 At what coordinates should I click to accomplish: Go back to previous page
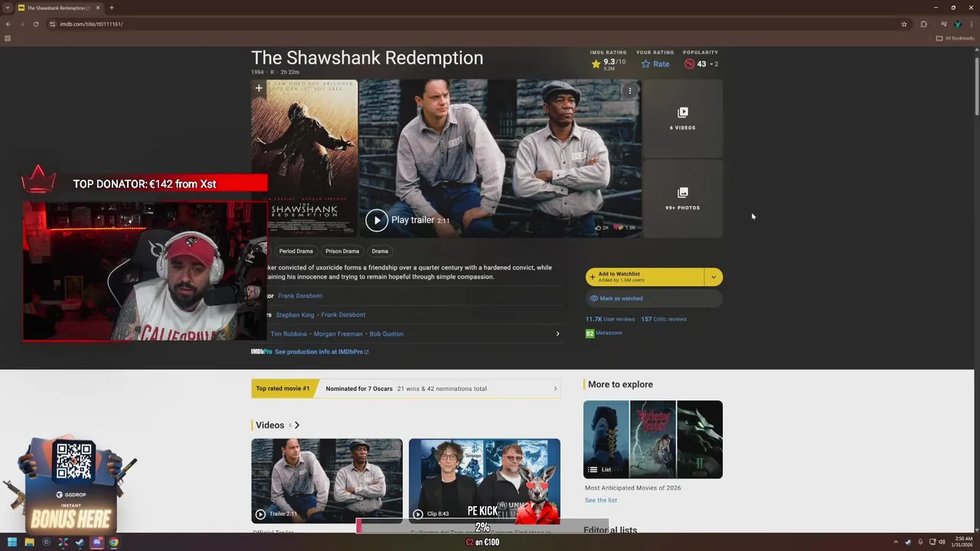pyautogui.click(x=8, y=24)
